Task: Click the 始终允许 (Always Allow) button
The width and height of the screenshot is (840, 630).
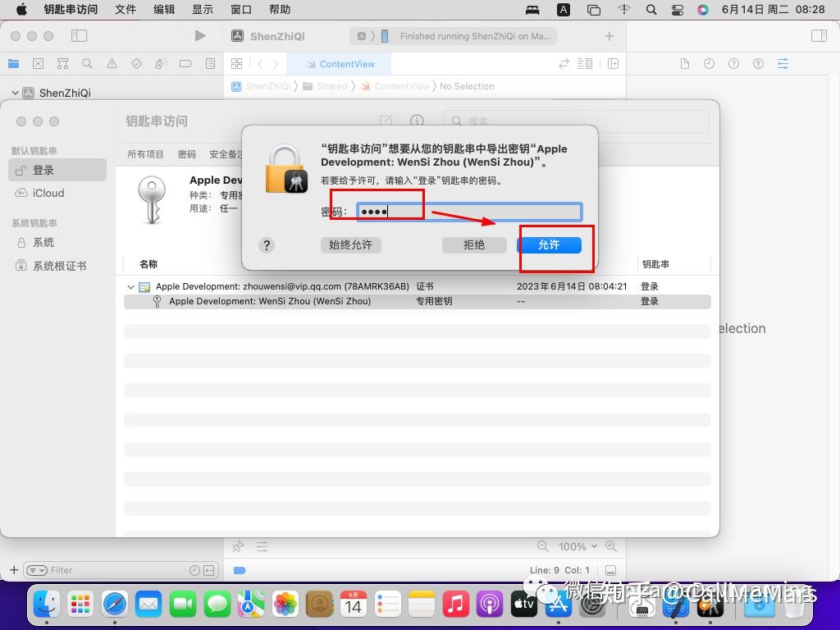Action: [351, 244]
